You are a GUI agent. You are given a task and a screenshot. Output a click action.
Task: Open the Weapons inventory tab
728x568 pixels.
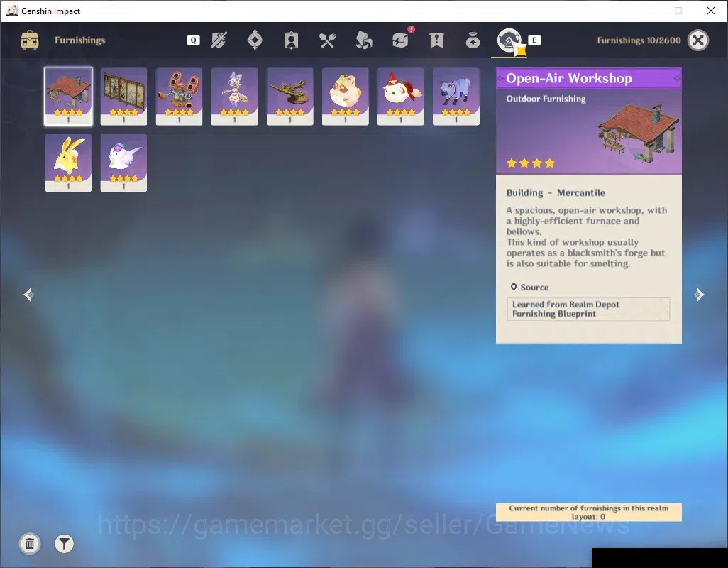coord(219,40)
